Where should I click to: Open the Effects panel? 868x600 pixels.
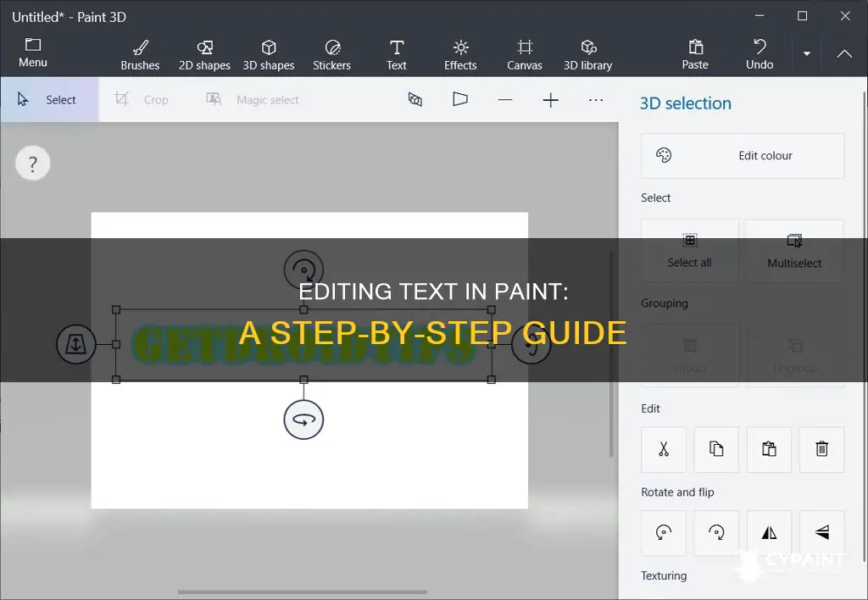coord(460,55)
